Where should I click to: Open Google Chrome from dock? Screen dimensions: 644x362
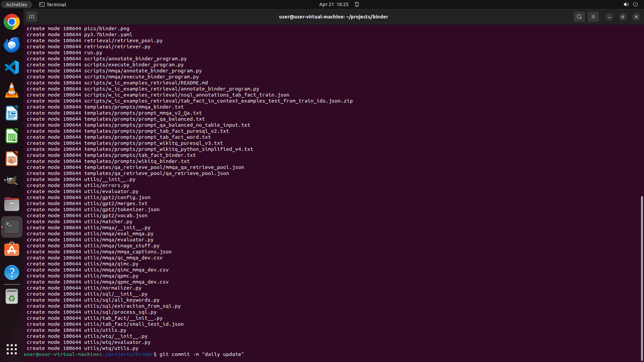pos(12,22)
